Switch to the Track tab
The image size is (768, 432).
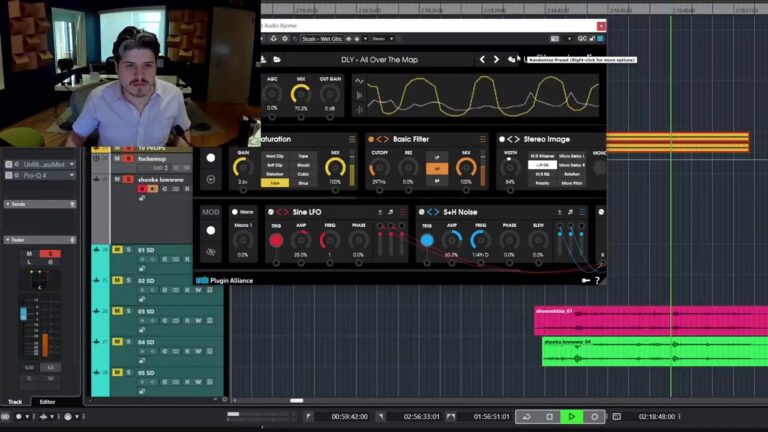(x=15, y=401)
